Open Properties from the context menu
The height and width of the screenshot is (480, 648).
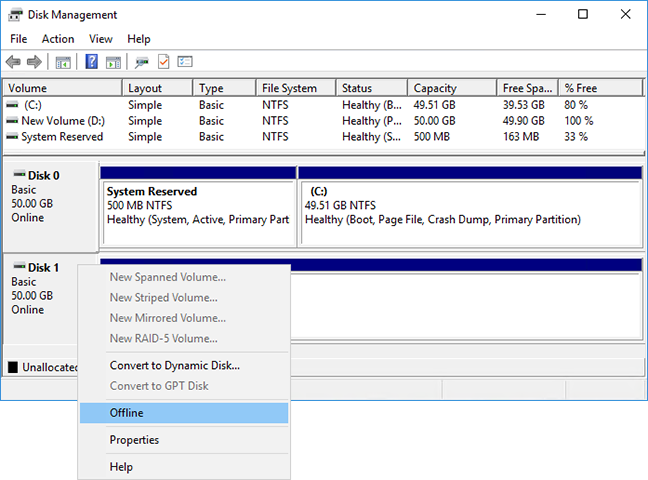[184, 440]
